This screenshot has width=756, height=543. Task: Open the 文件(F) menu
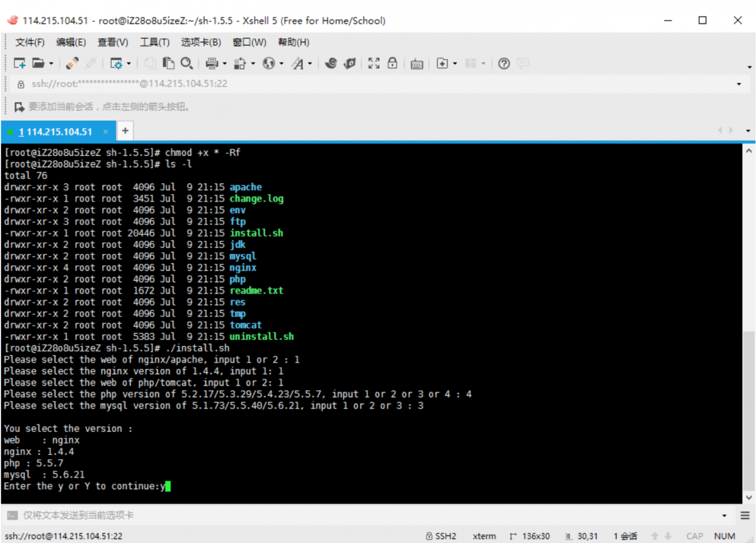[x=30, y=42]
